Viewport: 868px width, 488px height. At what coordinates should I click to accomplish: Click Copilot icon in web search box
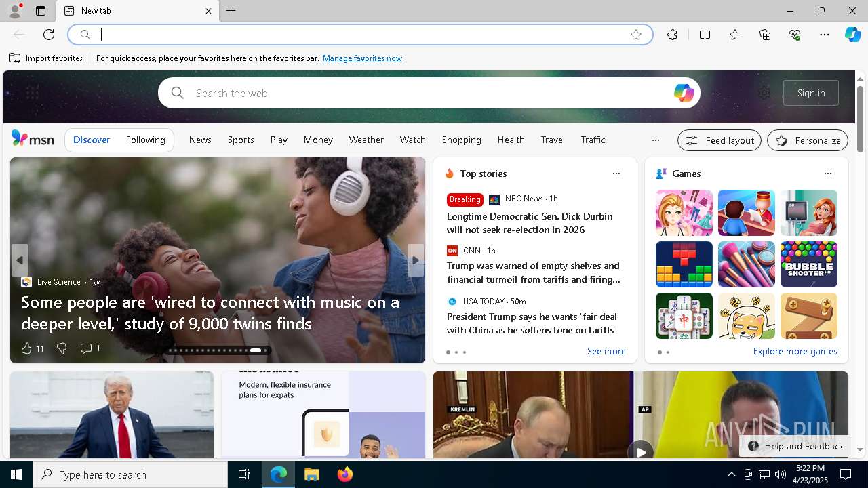(x=684, y=93)
